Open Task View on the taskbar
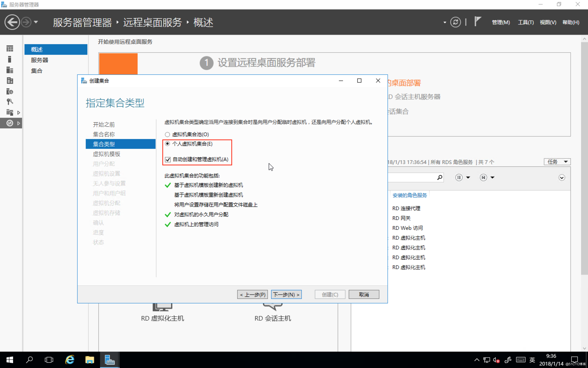The image size is (588, 368). pos(49,360)
